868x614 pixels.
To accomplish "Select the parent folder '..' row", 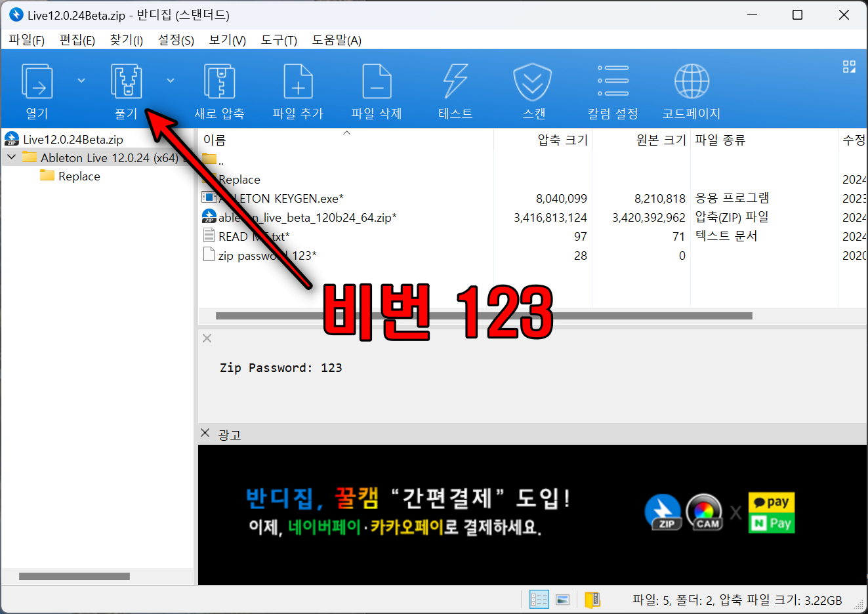I will 533,160.
